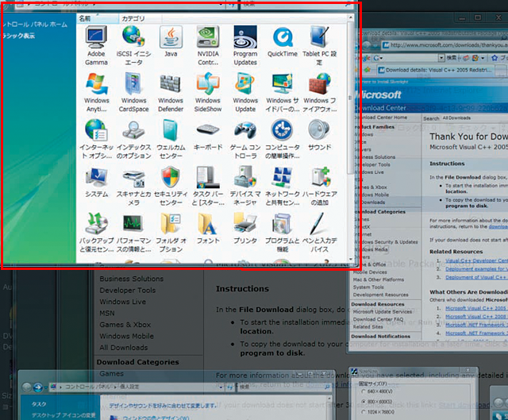The width and height of the screenshot is (508, 420).
Task: Open the Program Updates icon
Action: tap(245, 46)
